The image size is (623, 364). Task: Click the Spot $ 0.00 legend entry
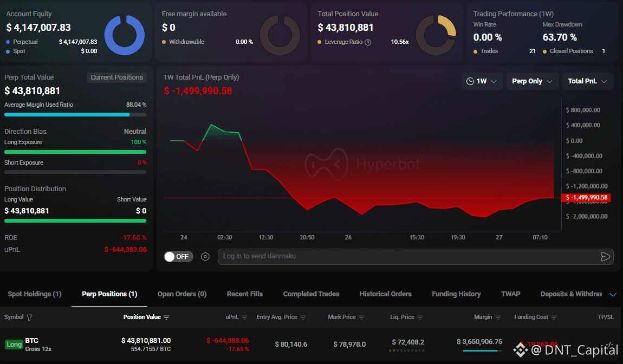pos(51,51)
